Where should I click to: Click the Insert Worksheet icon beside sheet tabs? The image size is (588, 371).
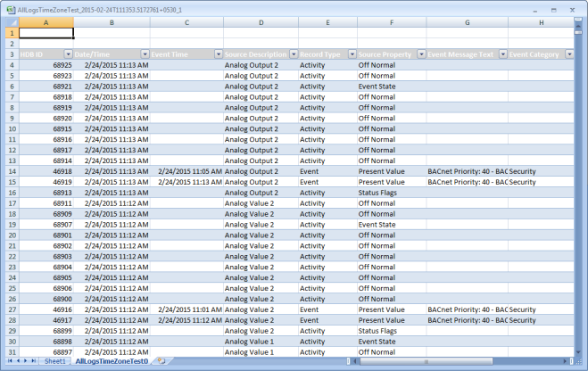(x=161, y=361)
